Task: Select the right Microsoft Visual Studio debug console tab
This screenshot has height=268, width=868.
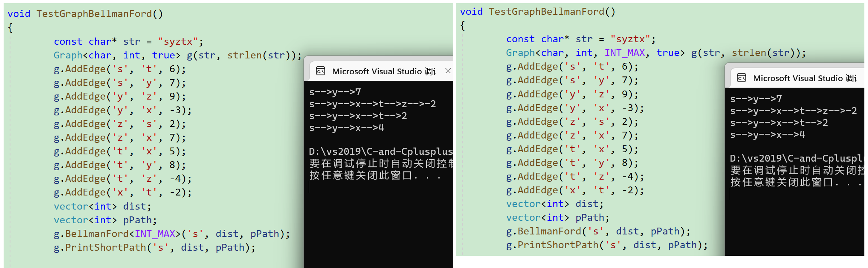Action: point(798,78)
